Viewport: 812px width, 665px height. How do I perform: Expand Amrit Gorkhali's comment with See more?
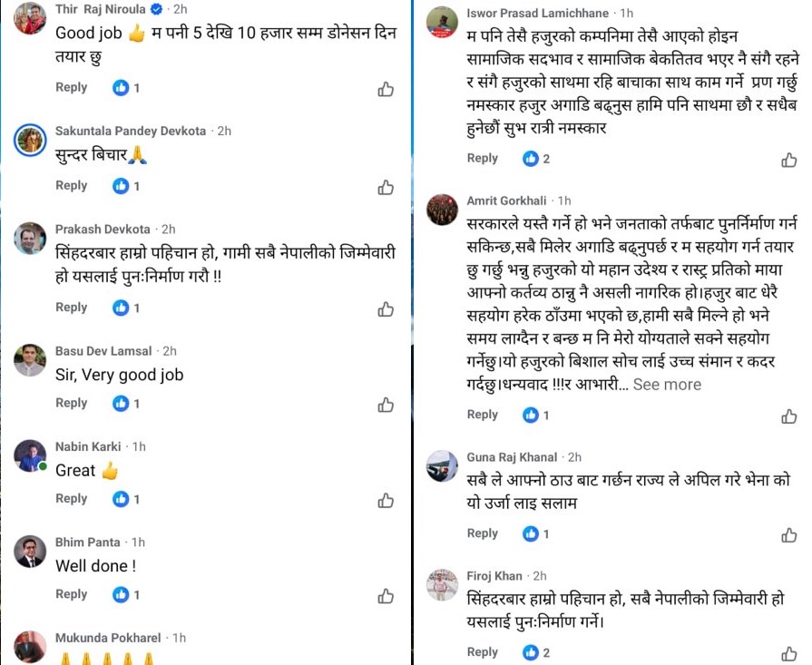click(667, 385)
